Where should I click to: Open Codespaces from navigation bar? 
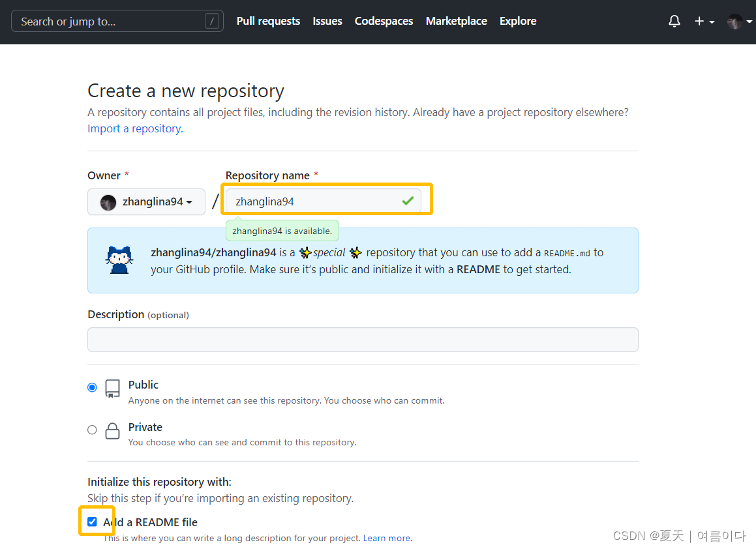click(x=384, y=22)
